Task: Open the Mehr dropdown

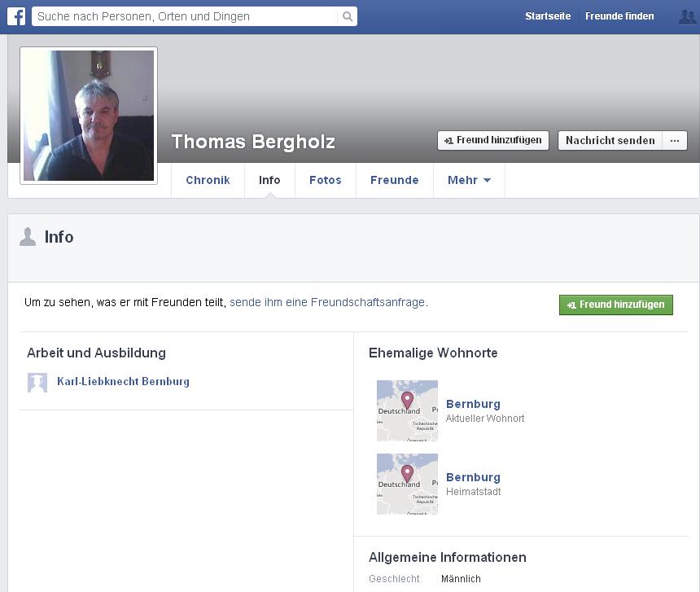Action: point(469,180)
